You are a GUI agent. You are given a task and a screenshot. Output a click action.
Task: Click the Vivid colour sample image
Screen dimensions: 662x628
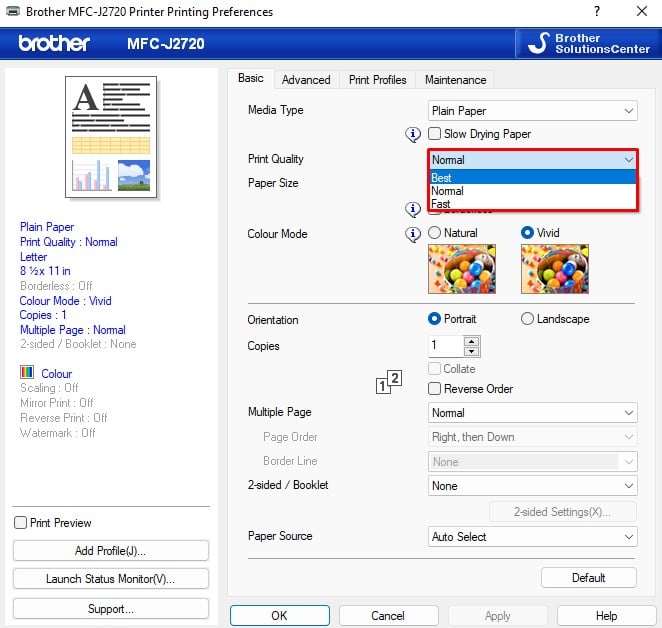pyautogui.click(x=555, y=269)
